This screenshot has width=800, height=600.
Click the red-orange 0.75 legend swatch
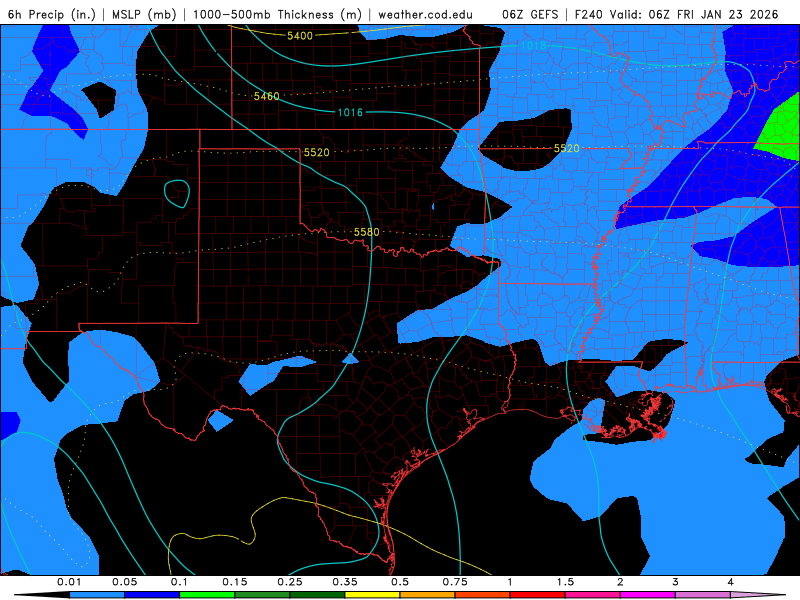(x=483, y=595)
